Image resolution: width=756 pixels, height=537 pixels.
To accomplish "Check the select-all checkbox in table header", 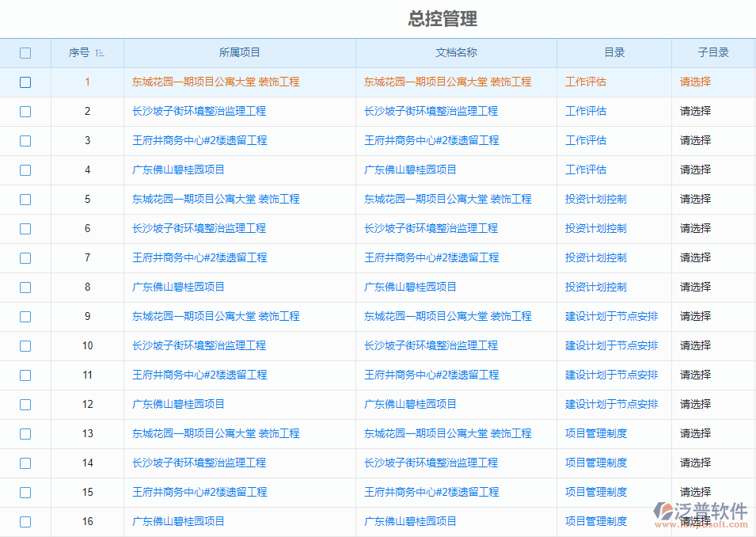I will click(25, 52).
